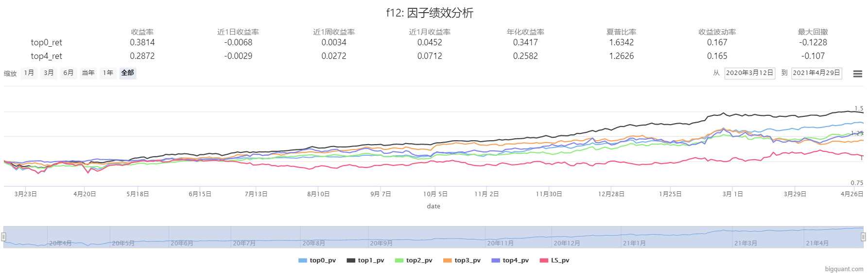Open the chart hamburger context menu
Image resolution: width=868 pixels, height=277 pixels.
[857, 74]
